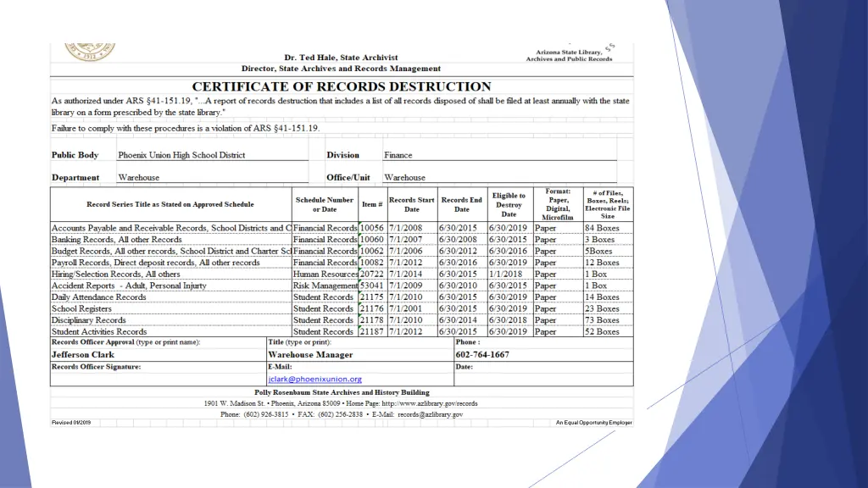Click item number 21178

[x=371, y=320]
